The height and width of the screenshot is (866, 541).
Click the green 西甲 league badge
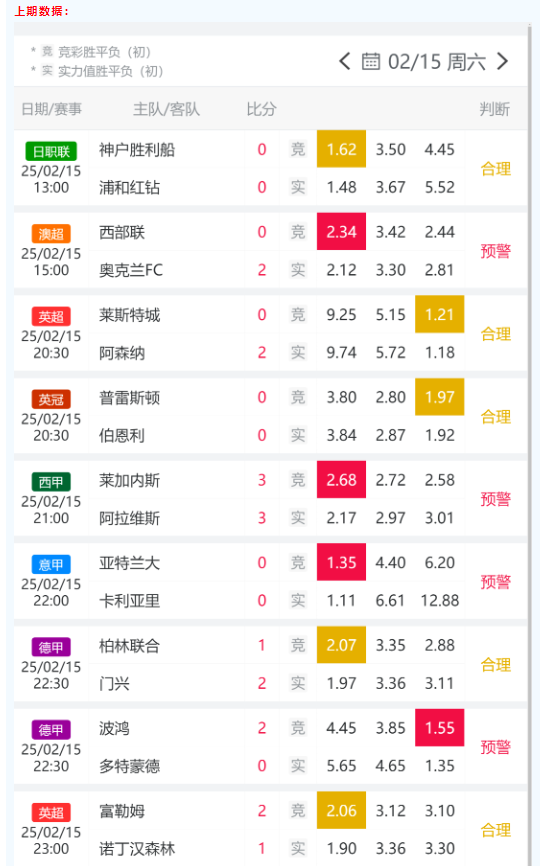pyautogui.click(x=51, y=482)
